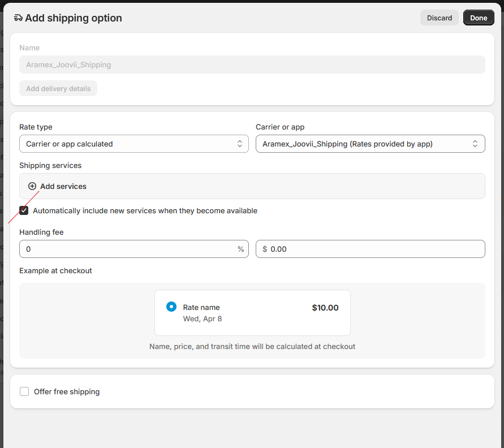The width and height of the screenshot is (504, 448).
Task: Open the Carrier or app calculated dropdown
Action: (133, 144)
